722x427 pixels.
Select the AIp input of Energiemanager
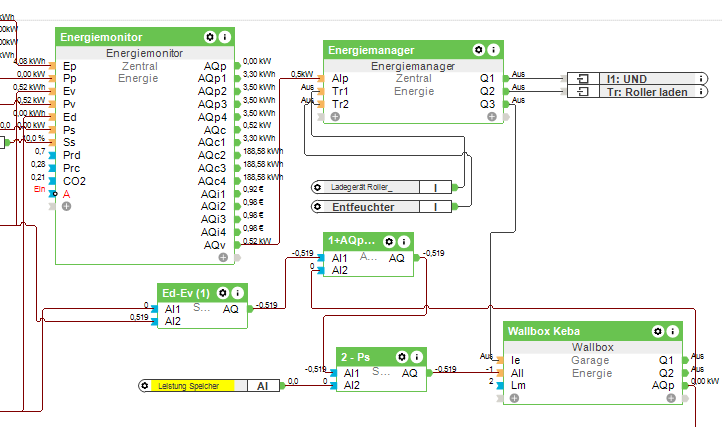[x=340, y=78]
